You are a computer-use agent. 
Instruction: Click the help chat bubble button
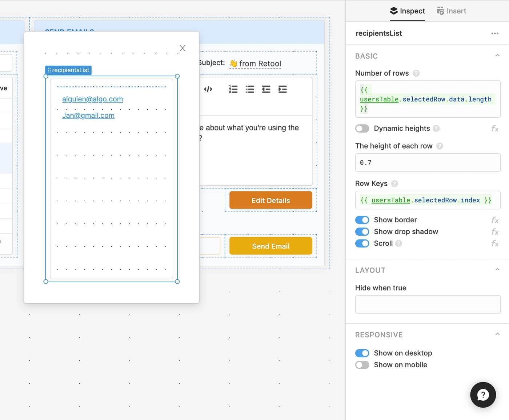coord(483,395)
